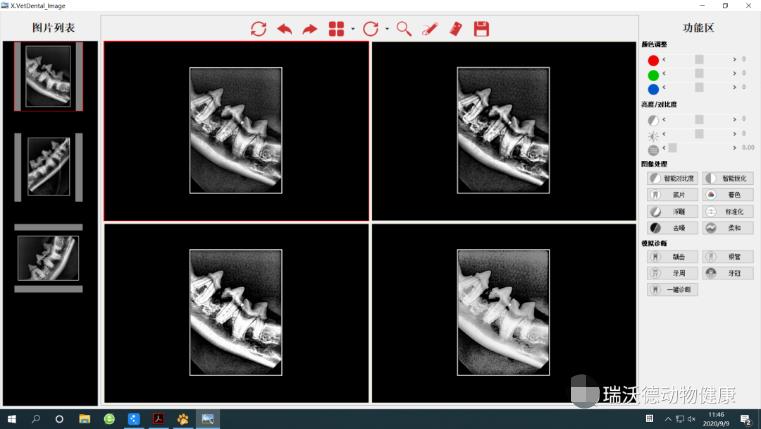This screenshot has width=761, height=429.
Task: Open the paw icon app in taskbar
Action: 183,419
